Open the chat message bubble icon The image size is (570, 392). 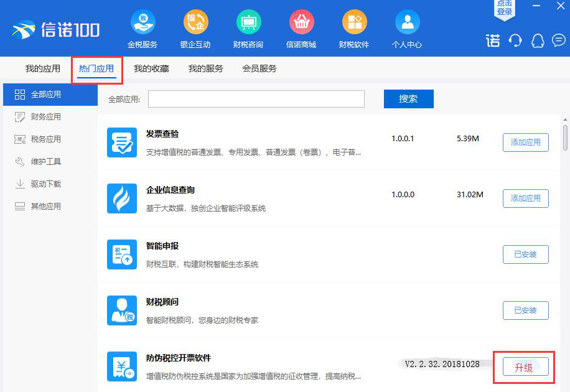[559, 40]
